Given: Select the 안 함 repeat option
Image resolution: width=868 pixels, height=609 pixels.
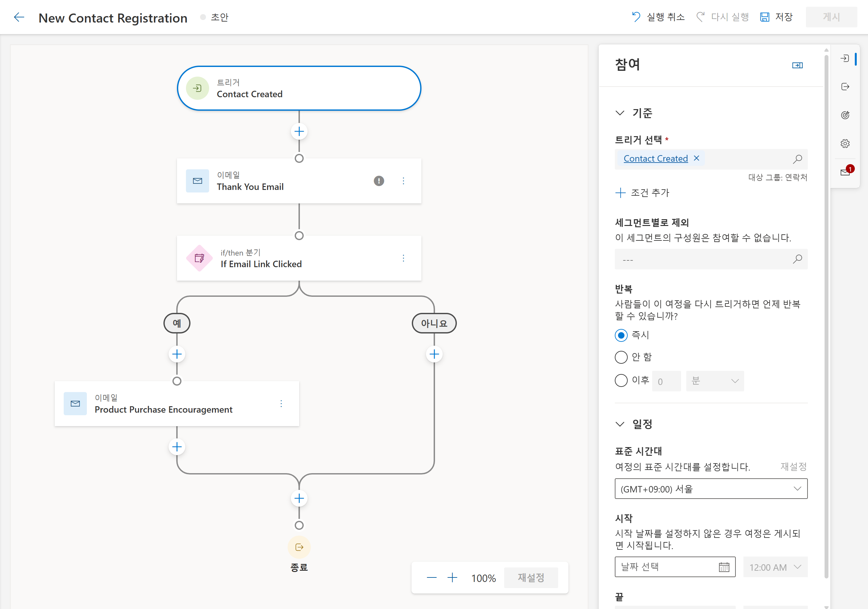Looking at the screenshot, I should click(x=621, y=357).
